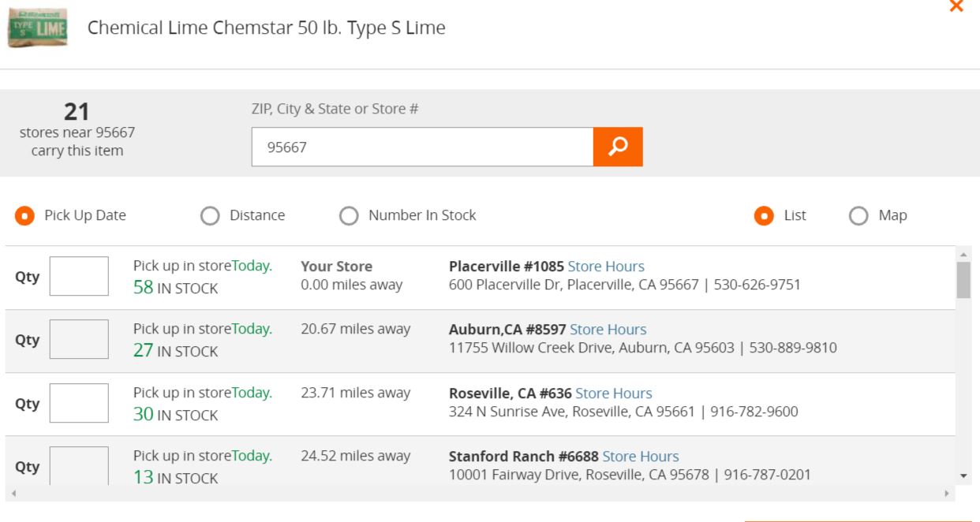Click the ZIP code search field
Screen dimensions: 980x522
click(x=422, y=147)
